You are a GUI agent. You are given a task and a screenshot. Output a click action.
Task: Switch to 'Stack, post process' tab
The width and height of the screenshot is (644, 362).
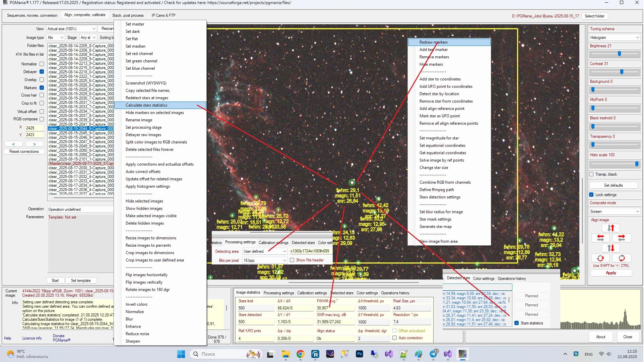(x=128, y=15)
